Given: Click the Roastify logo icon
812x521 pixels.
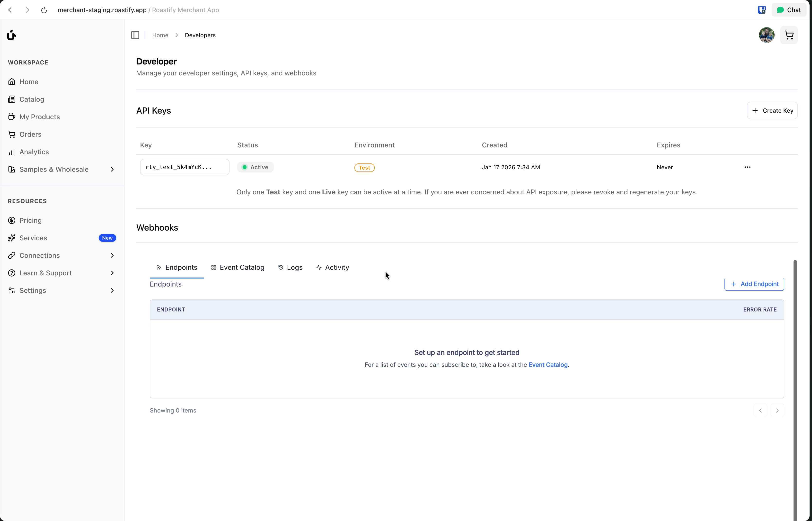Looking at the screenshot, I should (x=11, y=35).
